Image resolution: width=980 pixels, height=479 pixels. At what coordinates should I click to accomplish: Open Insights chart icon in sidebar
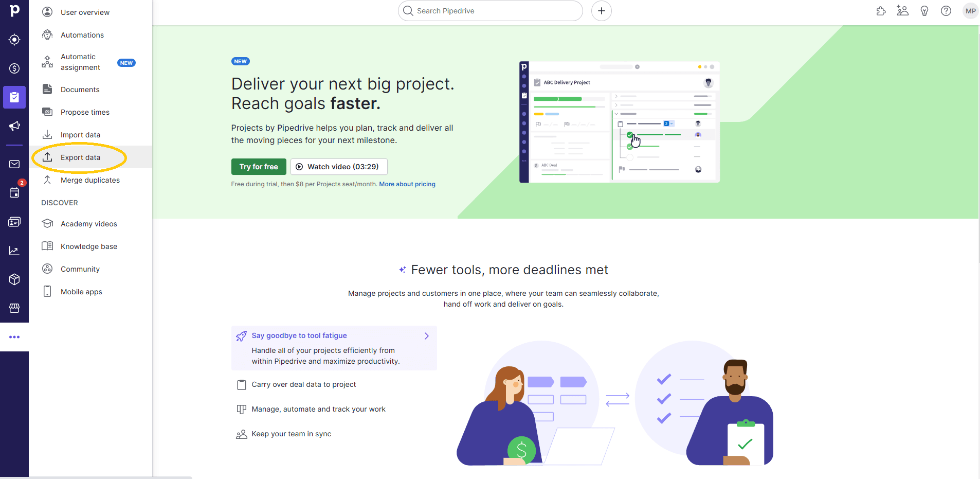[x=14, y=251]
